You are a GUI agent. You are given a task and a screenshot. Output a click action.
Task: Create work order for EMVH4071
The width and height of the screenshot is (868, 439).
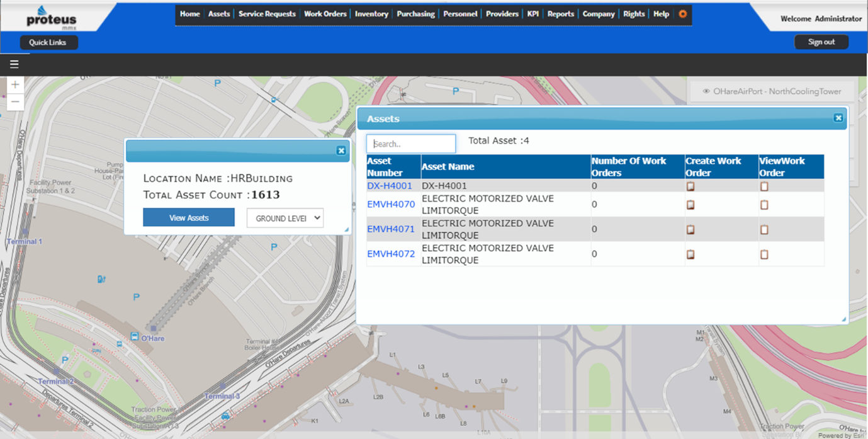coord(690,229)
